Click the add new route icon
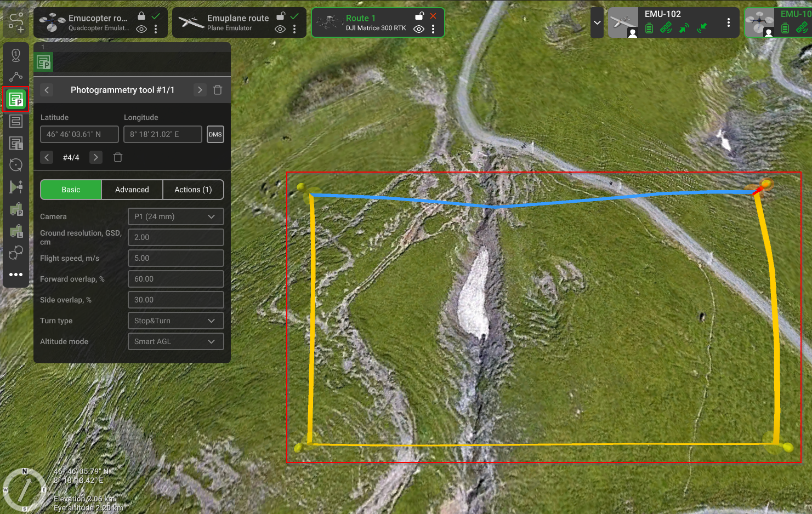This screenshot has width=812, height=514. (x=16, y=22)
